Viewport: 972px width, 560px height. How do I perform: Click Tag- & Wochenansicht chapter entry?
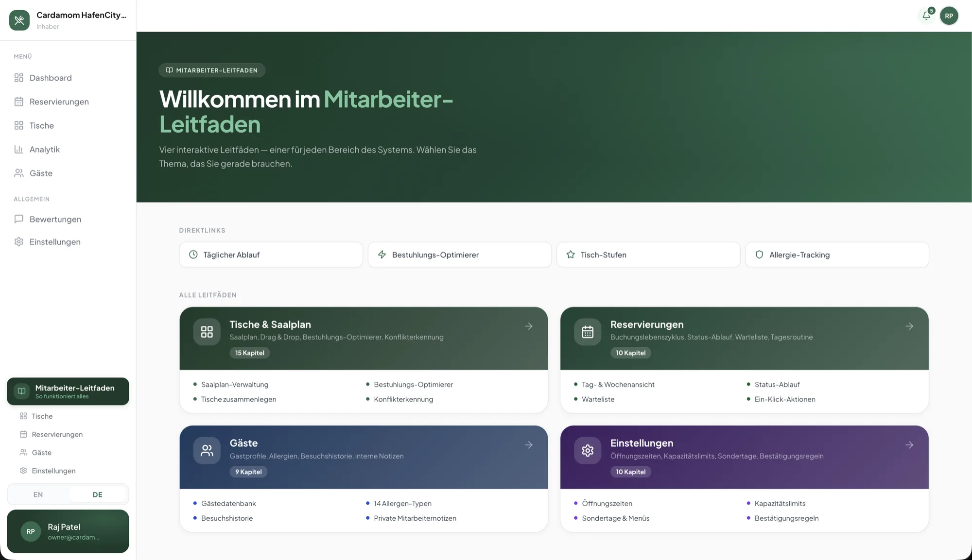(618, 385)
